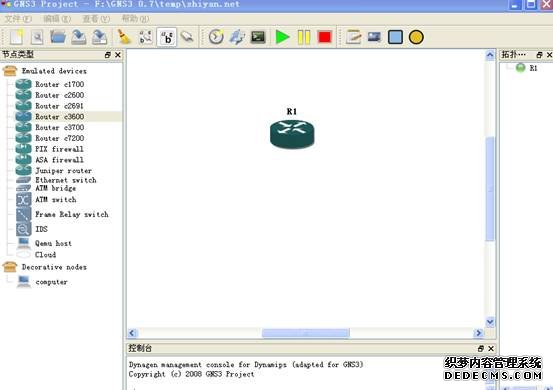
Task: Click the canvas scroll up arrow
Action: (490, 55)
